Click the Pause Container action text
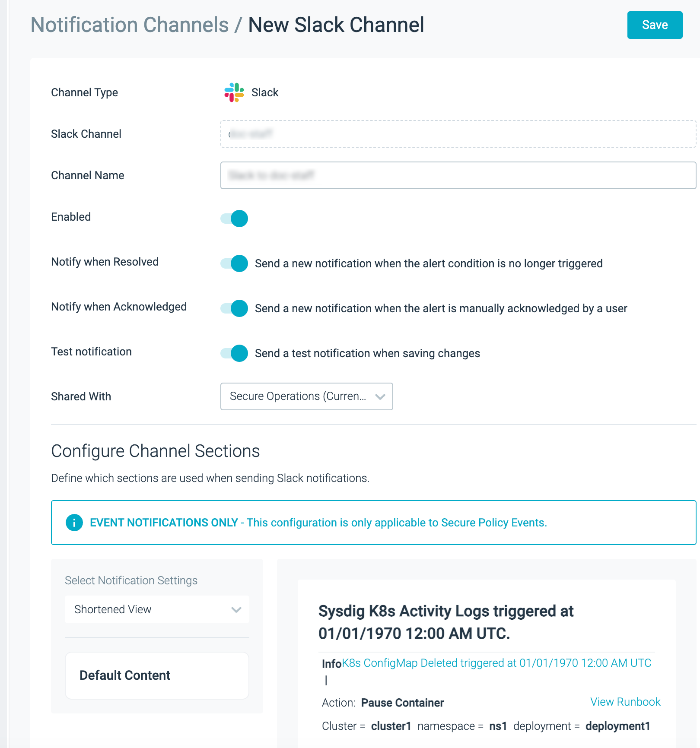 pyautogui.click(x=402, y=703)
